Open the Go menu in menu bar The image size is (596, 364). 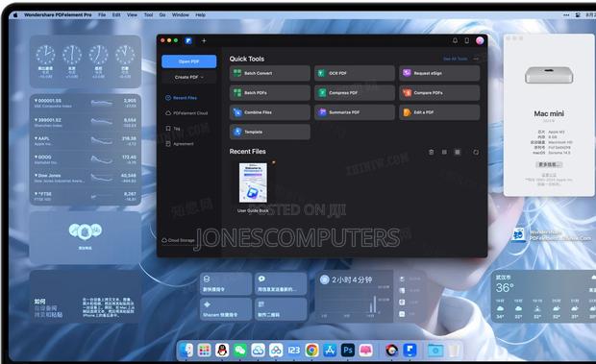click(x=162, y=14)
